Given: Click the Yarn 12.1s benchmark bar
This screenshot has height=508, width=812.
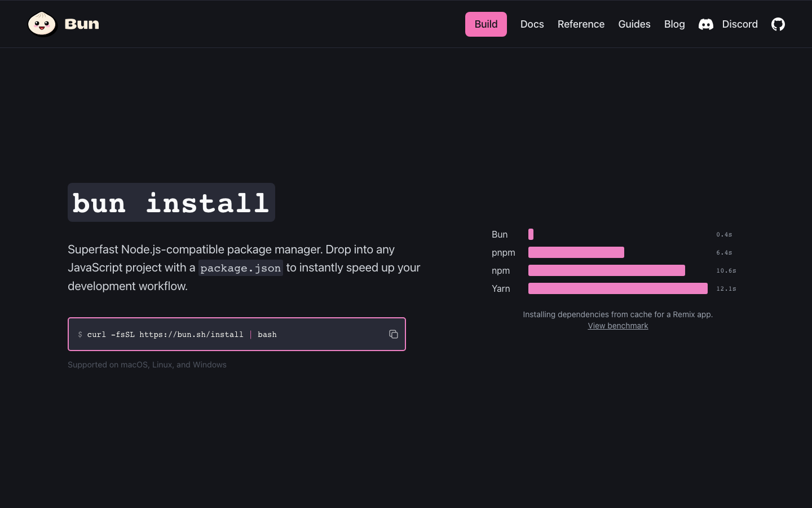Looking at the screenshot, I should (618, 288).
